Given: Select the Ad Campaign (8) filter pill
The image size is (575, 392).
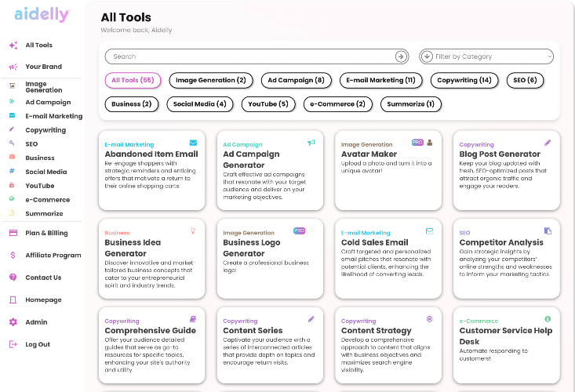Looking at the screenshot, I should (x=296, y=80).
